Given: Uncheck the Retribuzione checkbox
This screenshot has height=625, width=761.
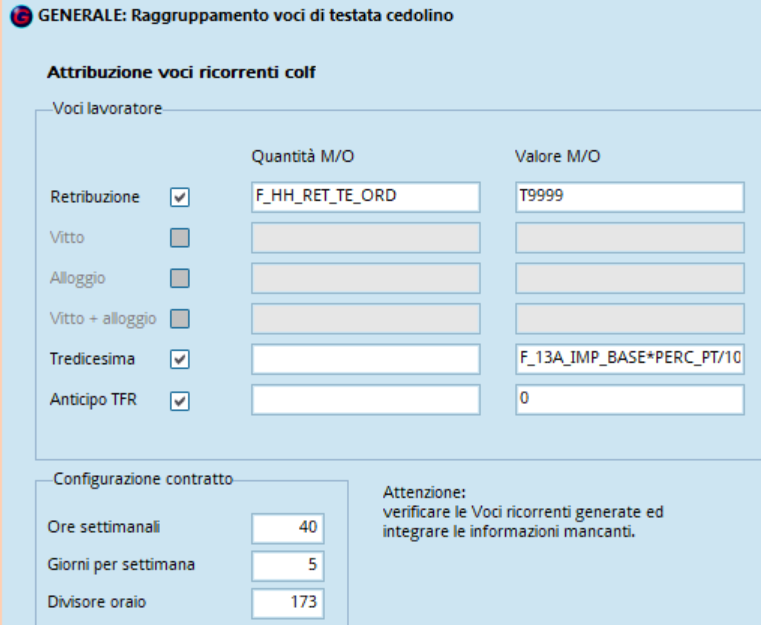Looking at the screenshot, I should pos(180,197).
